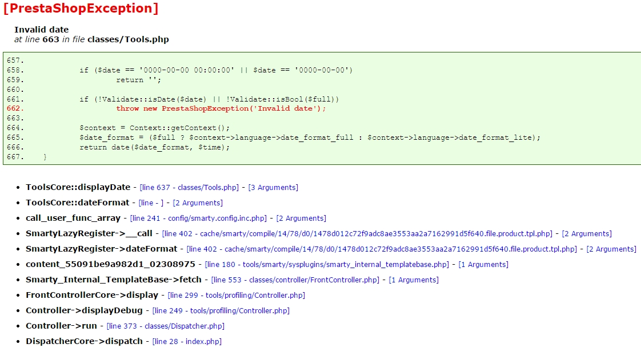This screenshot has height=364, width=641.
Task: Click the empty line link for ToolsCore::dateFormat
Action: [151, 203]
